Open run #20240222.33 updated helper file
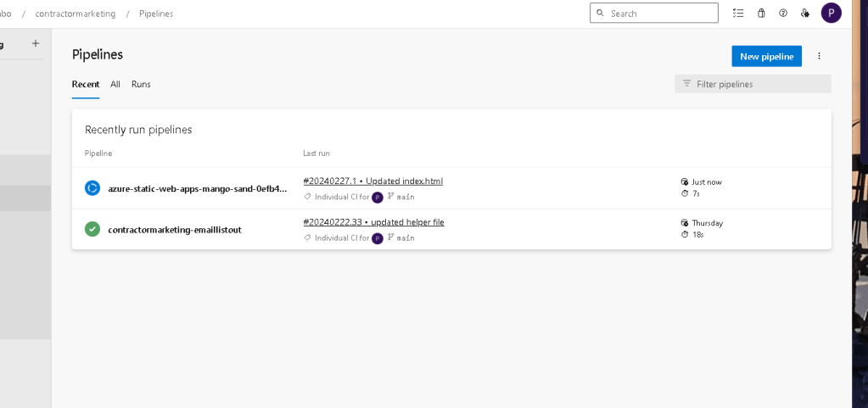The image size is (868, 408). 373,222
